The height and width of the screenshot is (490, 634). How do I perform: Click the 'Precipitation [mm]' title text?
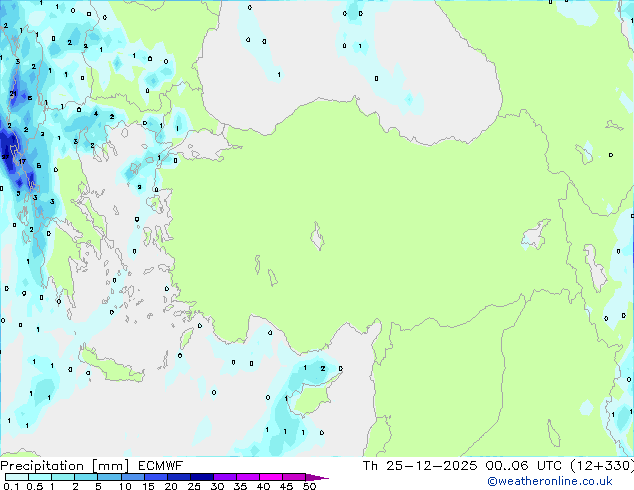point(65,466)
